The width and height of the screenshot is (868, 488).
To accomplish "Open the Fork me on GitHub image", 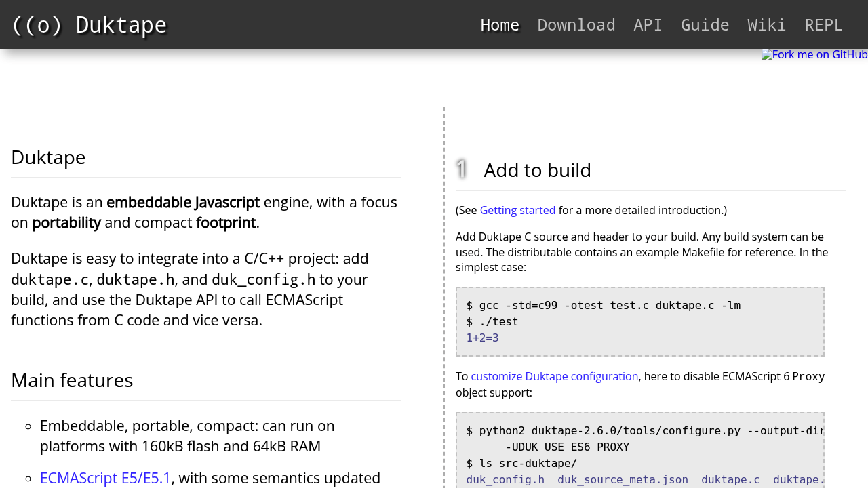I will pyautogui.click(x=814, y=55).
